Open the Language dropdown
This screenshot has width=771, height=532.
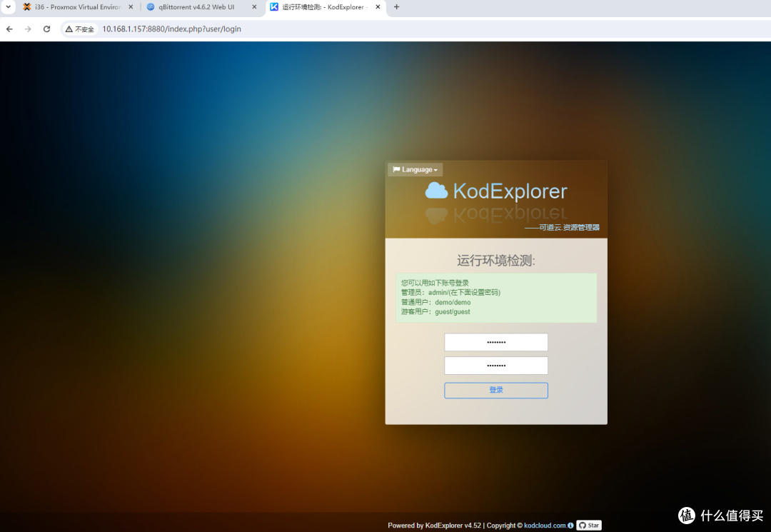coord(415,169)
